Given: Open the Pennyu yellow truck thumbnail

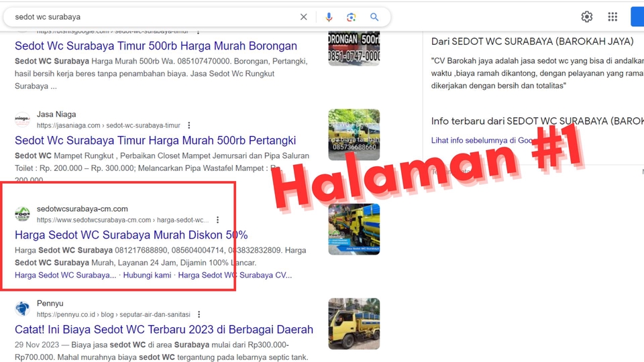Looking at the screenshot, I should pyautogui.click(x=354, y=323).
